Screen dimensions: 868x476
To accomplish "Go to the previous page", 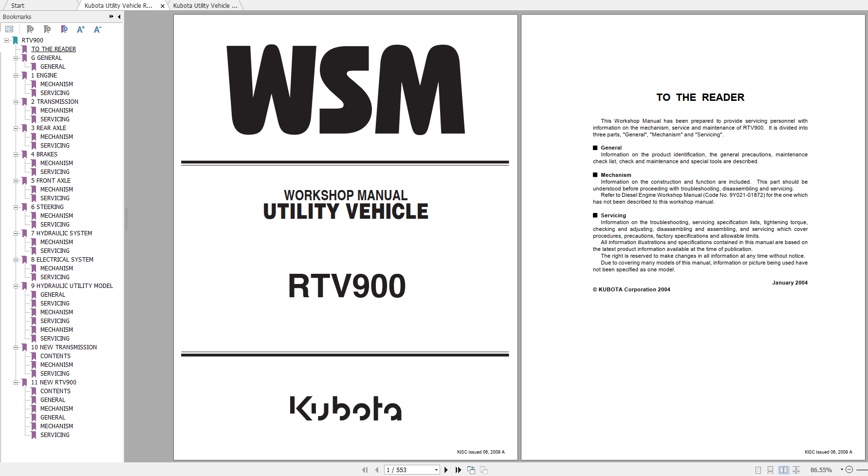I will 377,470.
